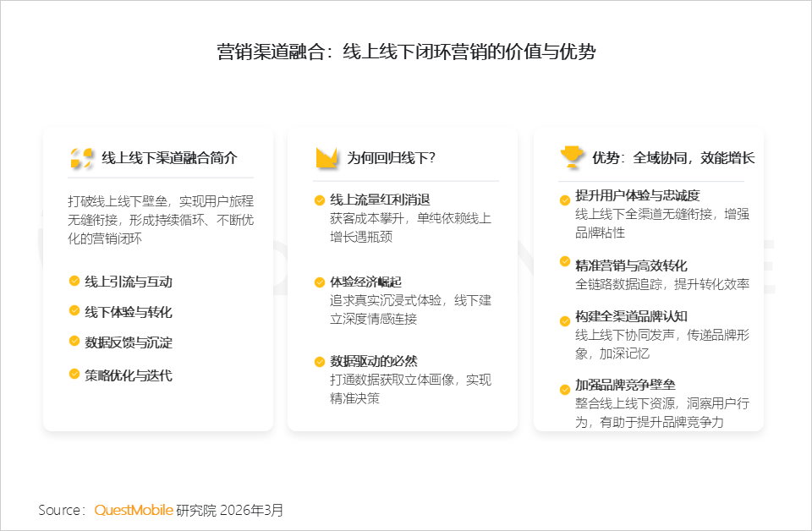Image resolution: width=812 pixels, height=531 pixels.
Task: Click the text 研究院 2026年3月
Action: (230, 511)
